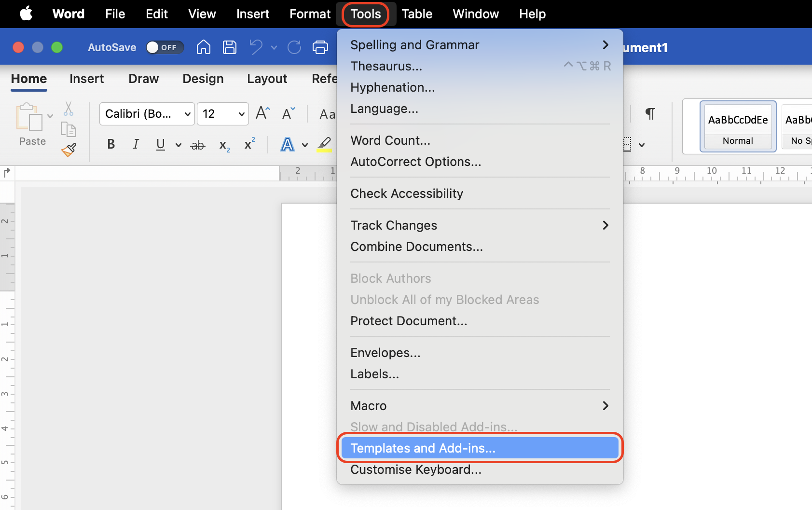Click the Save icon
This screenshot has width=812, height=510.
click(x=230, y=47)
